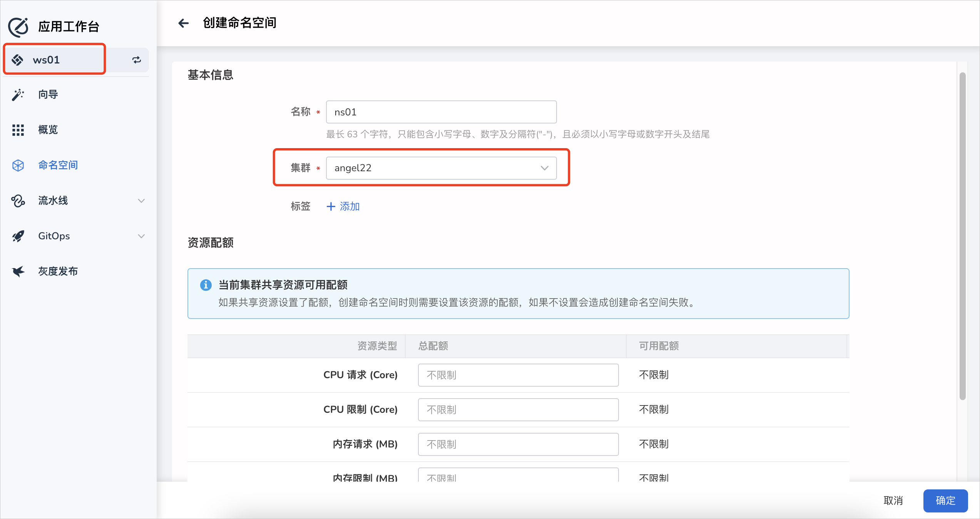Click the 资源配额 section heading
This screenshot has height=519, width=980.
click(211, 243)
